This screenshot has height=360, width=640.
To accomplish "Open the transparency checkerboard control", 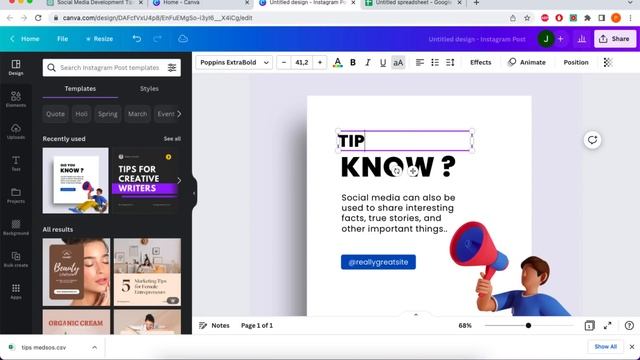I will [x=608, y=62].
